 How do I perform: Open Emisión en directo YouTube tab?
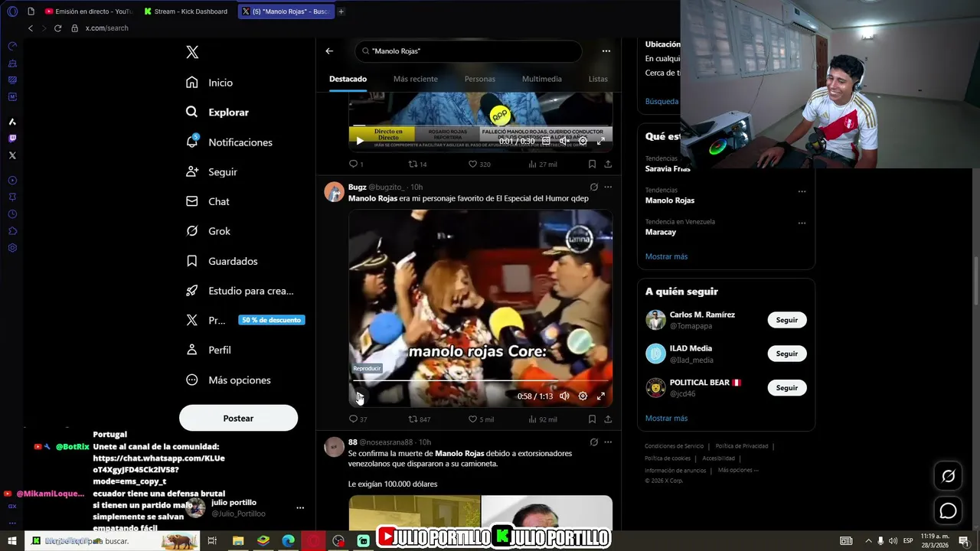[88, 11]
